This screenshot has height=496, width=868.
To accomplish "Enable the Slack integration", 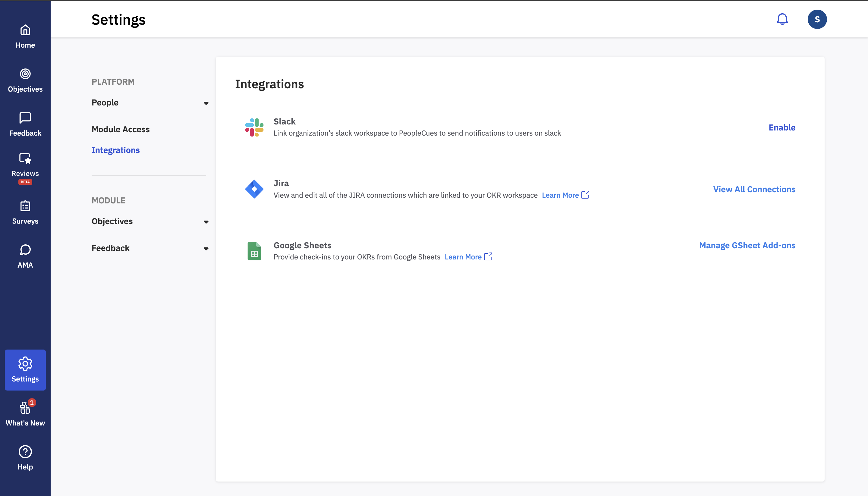I will [782, 128].
